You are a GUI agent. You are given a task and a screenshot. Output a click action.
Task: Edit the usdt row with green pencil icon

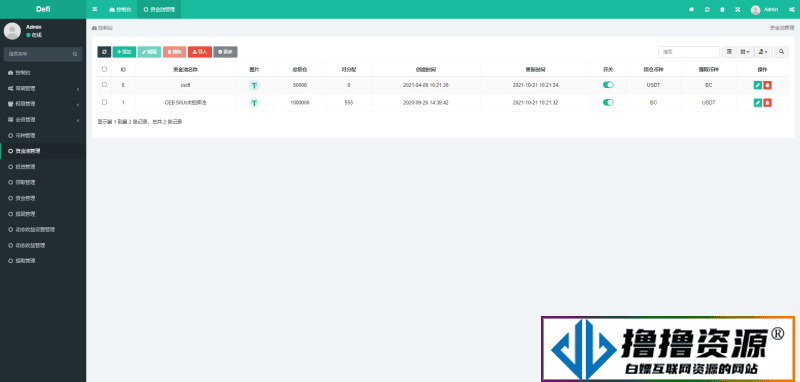(758, 85)
